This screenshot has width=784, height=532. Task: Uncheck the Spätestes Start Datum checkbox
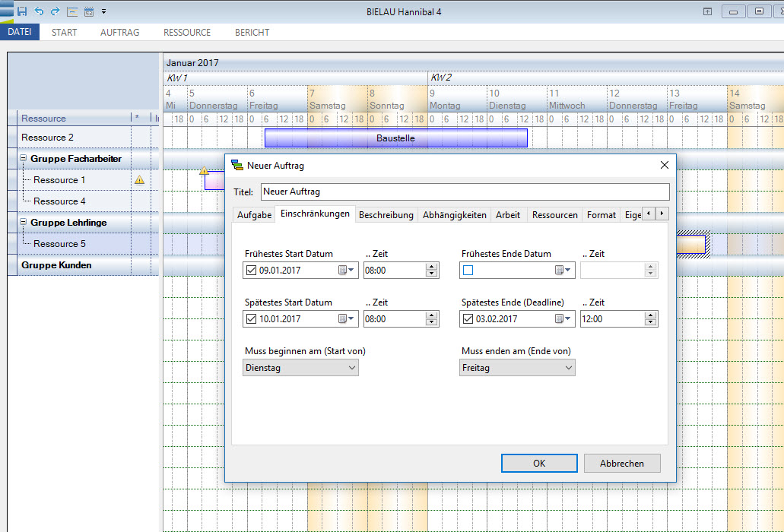pos(252,319)
